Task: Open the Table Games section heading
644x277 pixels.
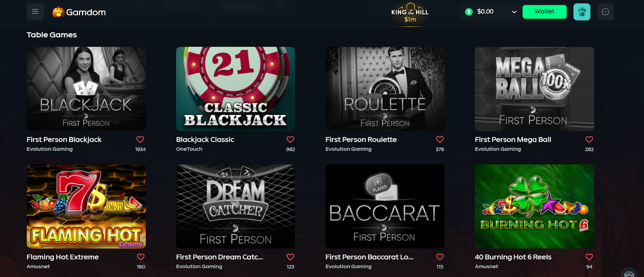Action: click(x=52, y=35)
